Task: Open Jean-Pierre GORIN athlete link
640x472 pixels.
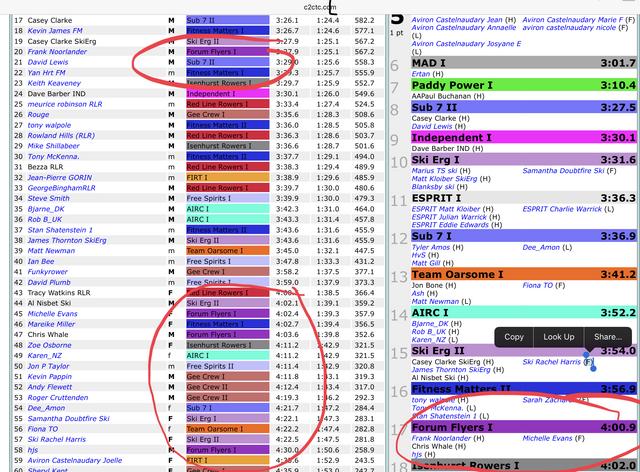Action: [x=60, y=178]
